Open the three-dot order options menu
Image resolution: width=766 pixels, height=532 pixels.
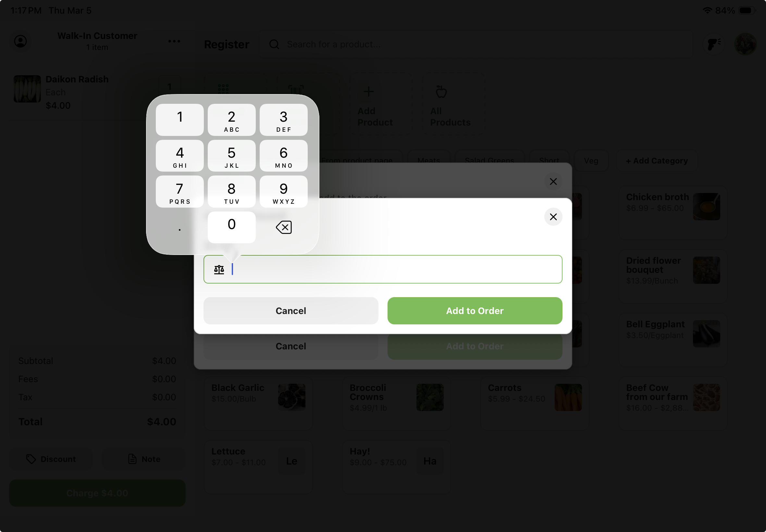pos(174,41)
